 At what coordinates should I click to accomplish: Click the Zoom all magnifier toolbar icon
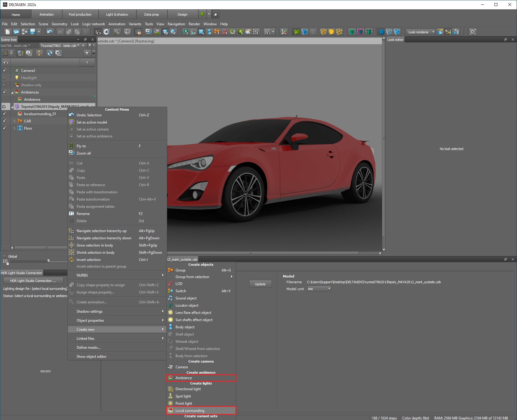148,32
